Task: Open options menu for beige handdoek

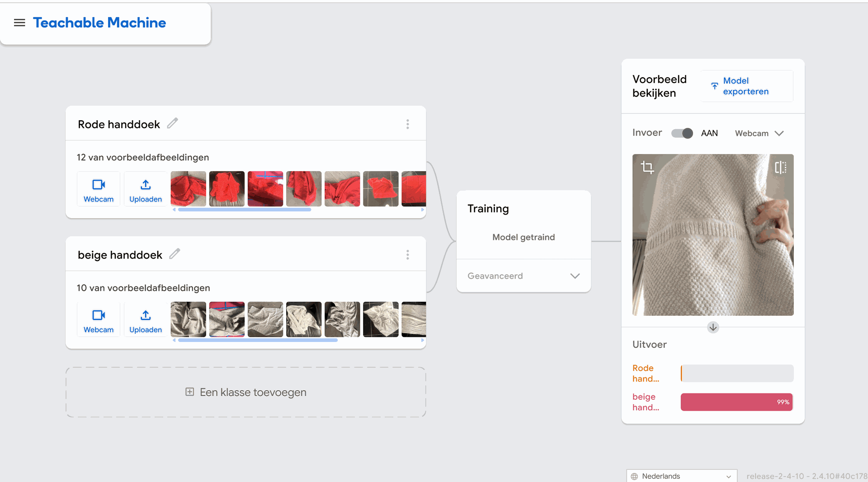Action: click(407, 255)
